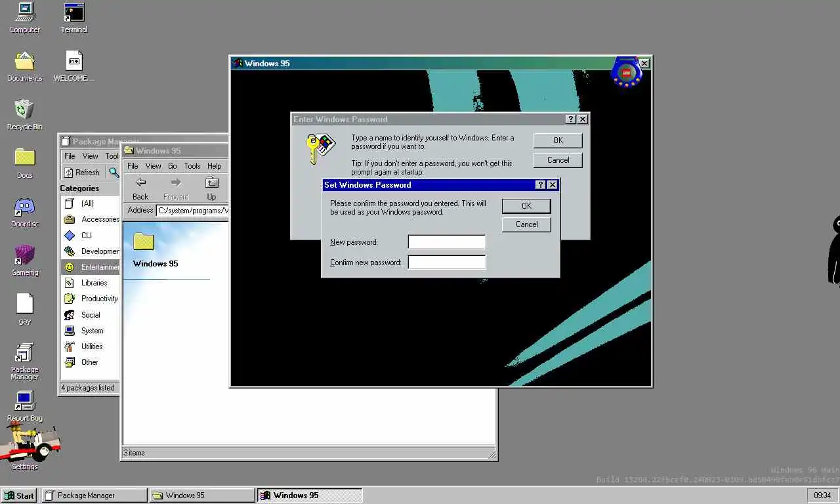The image size is (840, 504).
Task: Click the Confirm new password field
Action: tap(447, 262)
